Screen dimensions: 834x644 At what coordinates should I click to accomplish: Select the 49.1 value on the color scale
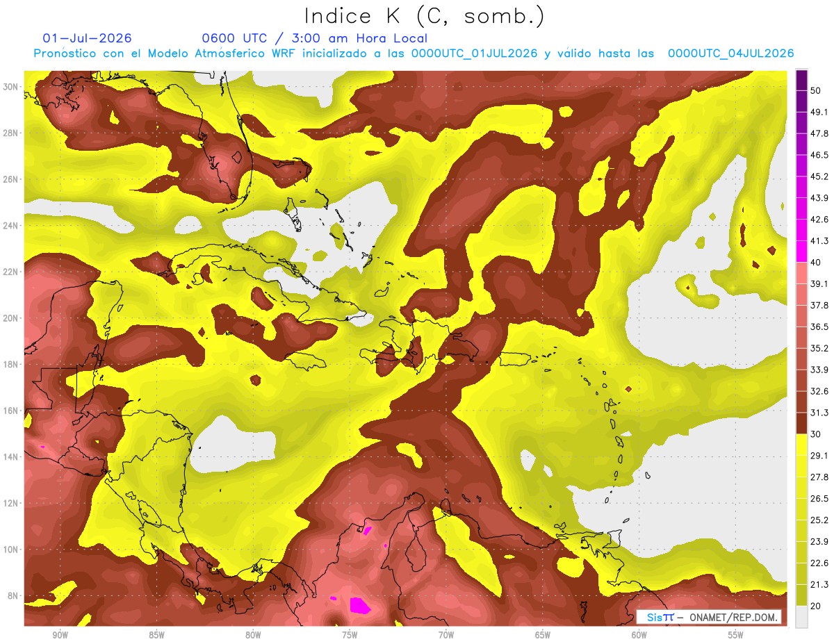[819, 112]
